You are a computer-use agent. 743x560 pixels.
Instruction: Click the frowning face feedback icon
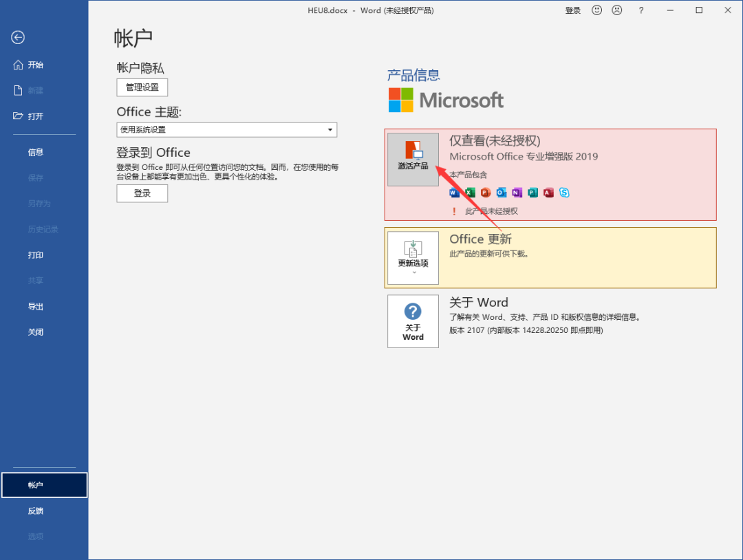coord(616,10)
